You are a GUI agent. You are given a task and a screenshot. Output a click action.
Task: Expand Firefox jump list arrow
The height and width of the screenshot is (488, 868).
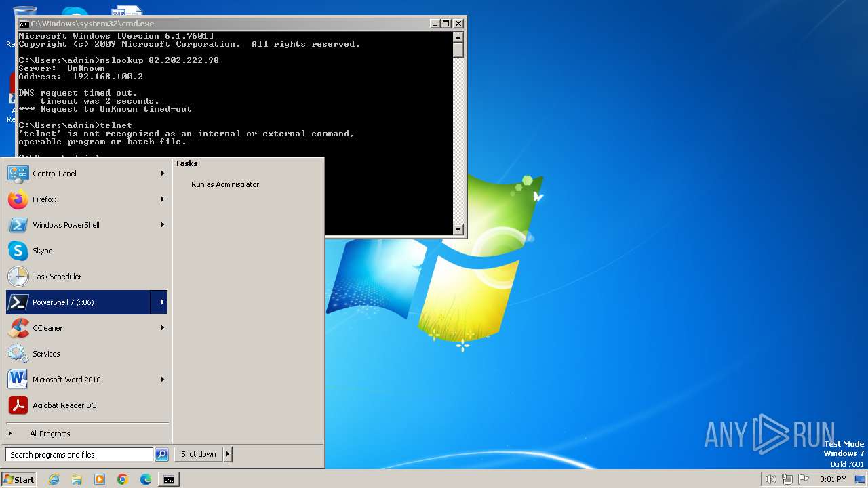pyautogui.click(x=163, y=199)
